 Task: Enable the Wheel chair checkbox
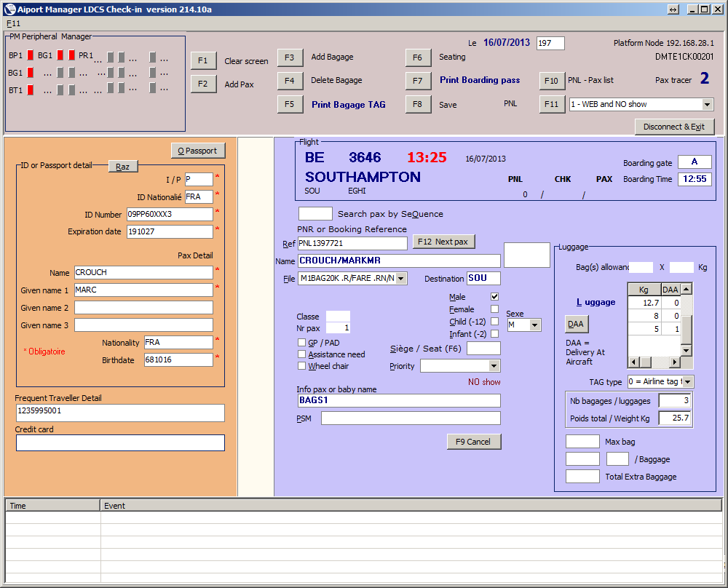coord(301,366)
